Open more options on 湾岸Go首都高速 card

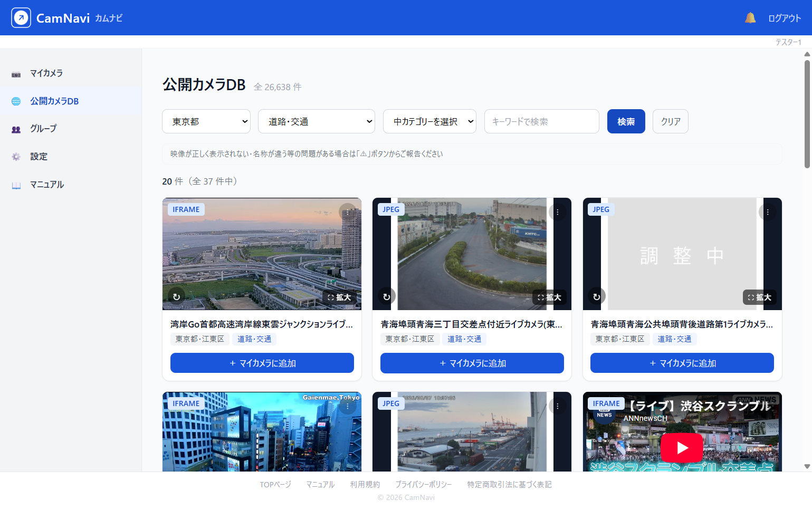tap(347, 212)
